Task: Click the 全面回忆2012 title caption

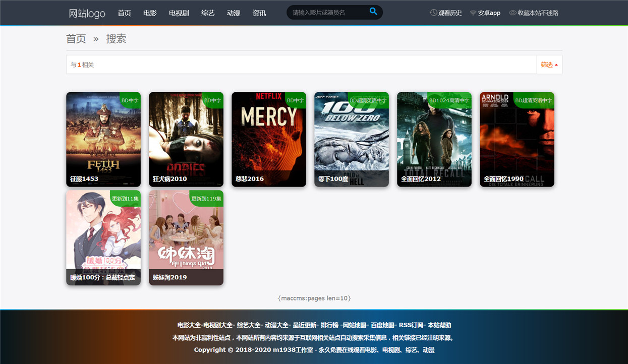Action: point(421,179)
